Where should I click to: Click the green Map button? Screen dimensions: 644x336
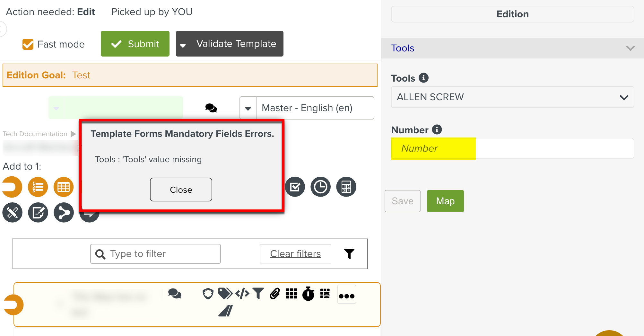click(x=445, y=201)
